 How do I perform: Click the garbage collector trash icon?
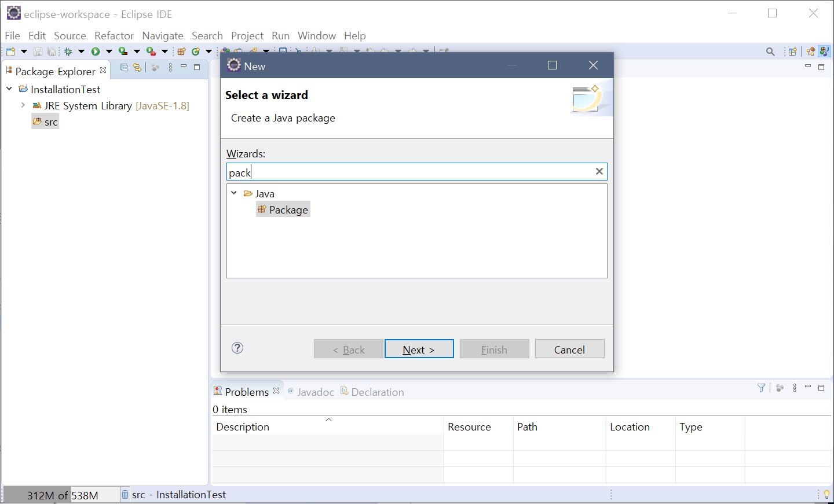(x=125, y=494)
